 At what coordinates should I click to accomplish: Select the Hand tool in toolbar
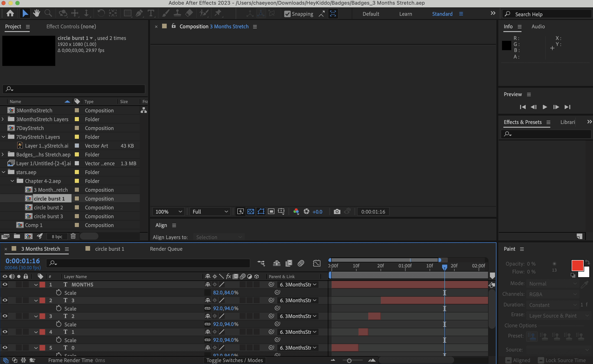coord(37,13)
